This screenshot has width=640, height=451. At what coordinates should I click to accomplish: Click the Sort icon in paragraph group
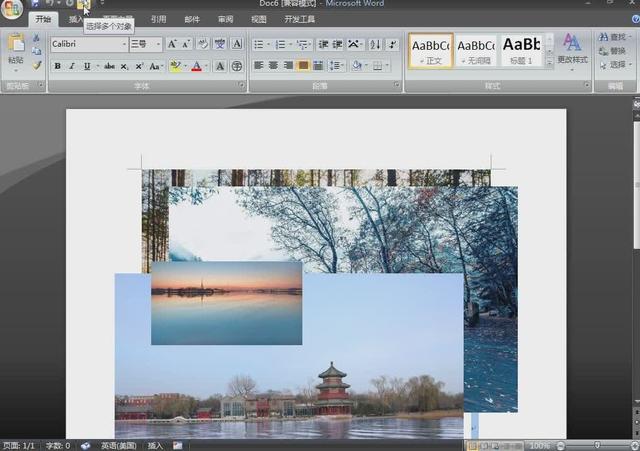(373, 44)
